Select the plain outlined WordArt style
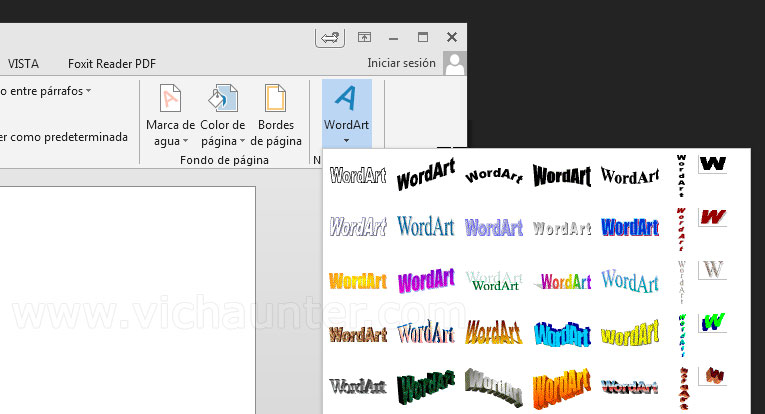This screenshot has height=414, width=765. (x=358, y=175)
